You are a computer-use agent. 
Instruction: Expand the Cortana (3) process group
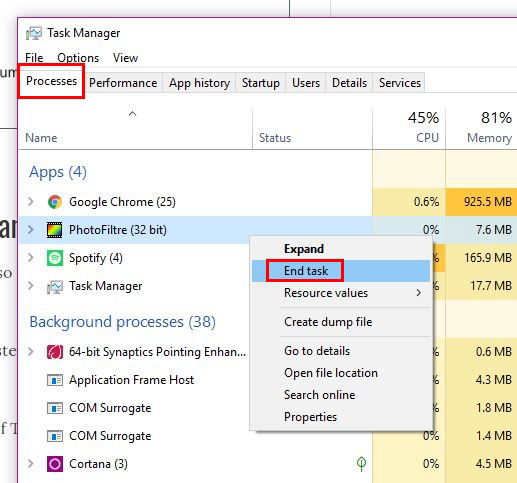[31, 463]
